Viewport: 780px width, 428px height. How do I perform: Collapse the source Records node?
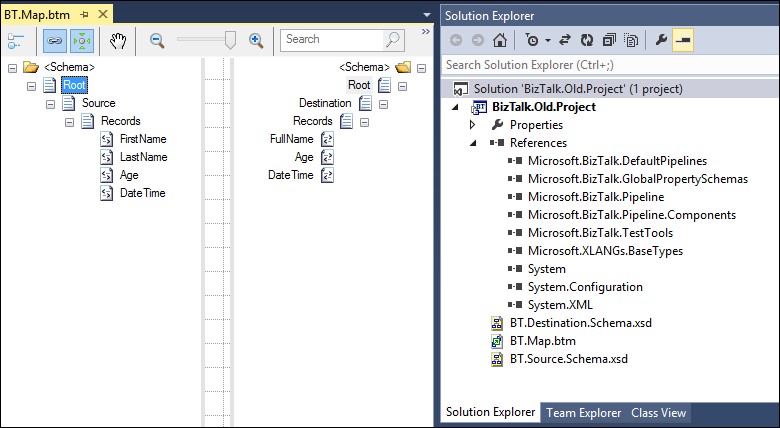pyautogui.click(x=69, y=122)
